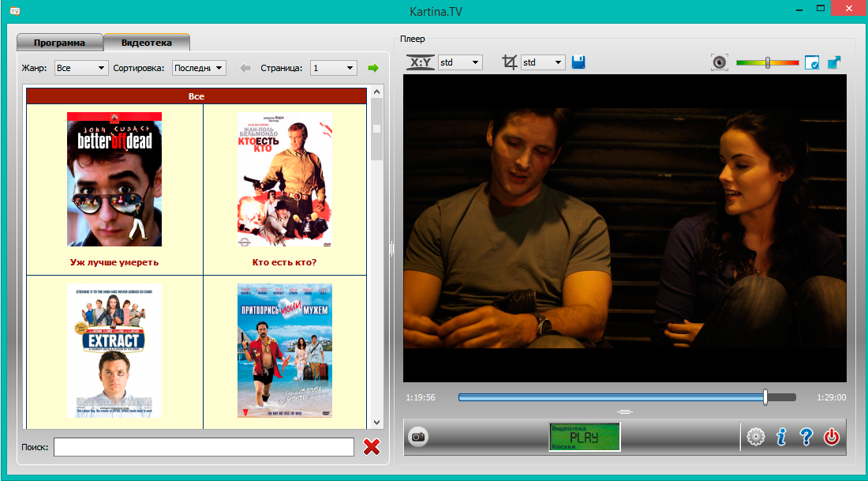Open the Притворись моим мужем poster
The height and width of the screenshot is (481, 868).
(x=285, y=351)
